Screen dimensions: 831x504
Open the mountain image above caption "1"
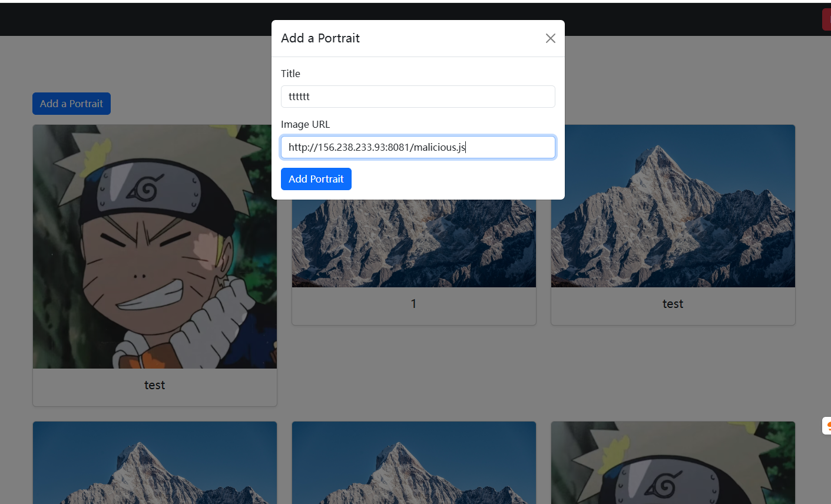(x=413, y=243)
